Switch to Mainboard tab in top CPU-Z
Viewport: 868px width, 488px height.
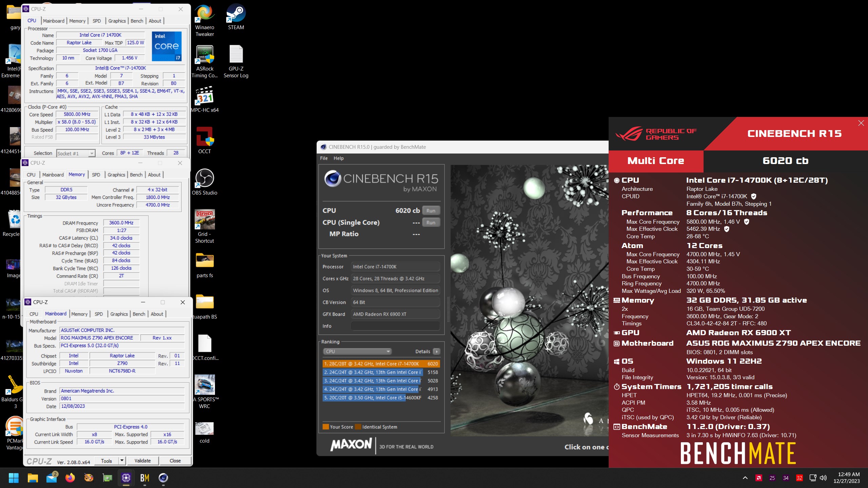[54, 21]
